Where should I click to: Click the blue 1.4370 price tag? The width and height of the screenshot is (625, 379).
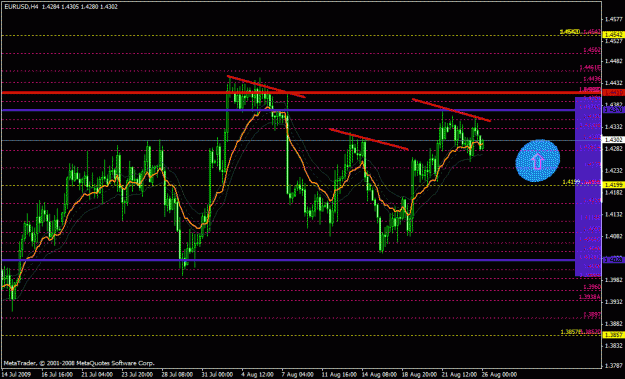point(613,110)
